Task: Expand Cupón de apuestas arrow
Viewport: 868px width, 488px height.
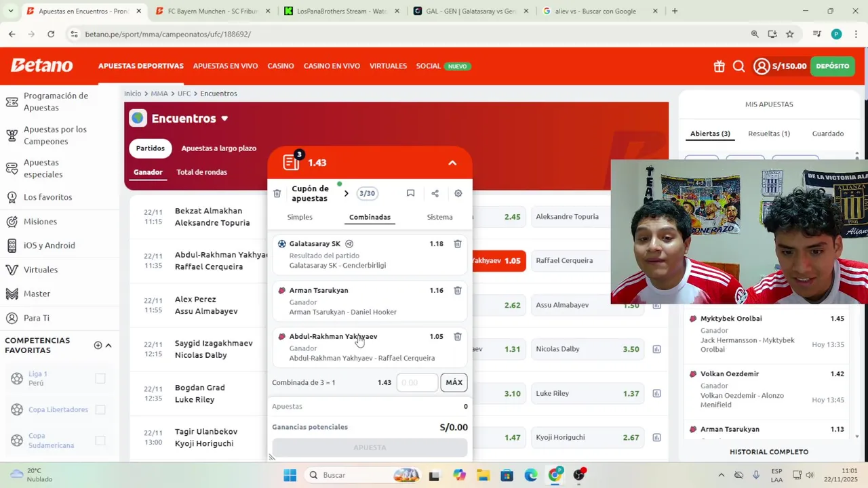Action: click(346, 194)
